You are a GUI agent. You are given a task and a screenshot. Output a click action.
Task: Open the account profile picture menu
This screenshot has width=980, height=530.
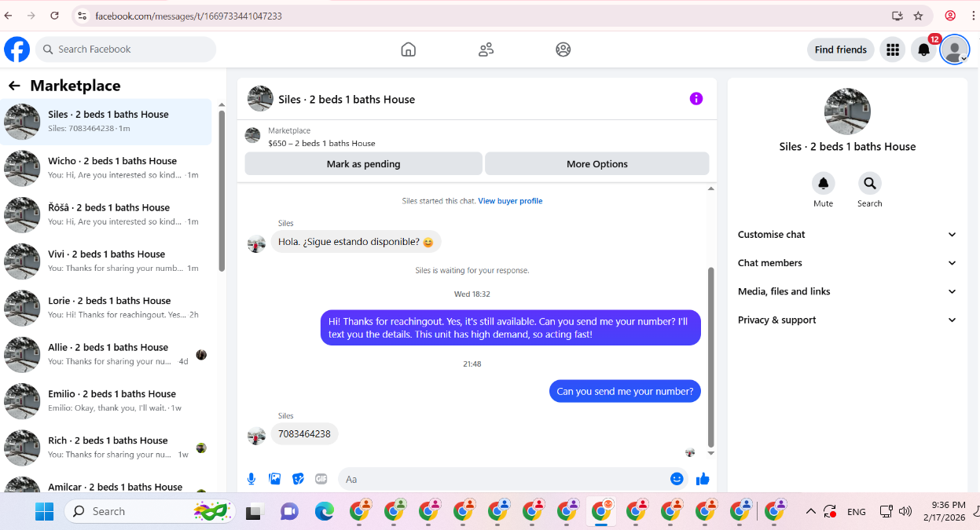pos(955,49)
